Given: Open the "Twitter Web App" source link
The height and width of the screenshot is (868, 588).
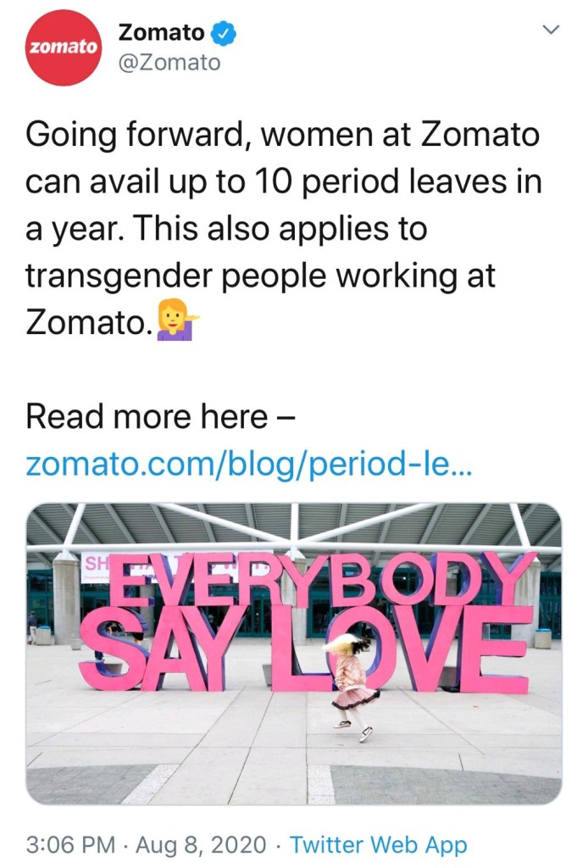Looking at the screenshot, I should pyautogui.click(x=378, y=844).
